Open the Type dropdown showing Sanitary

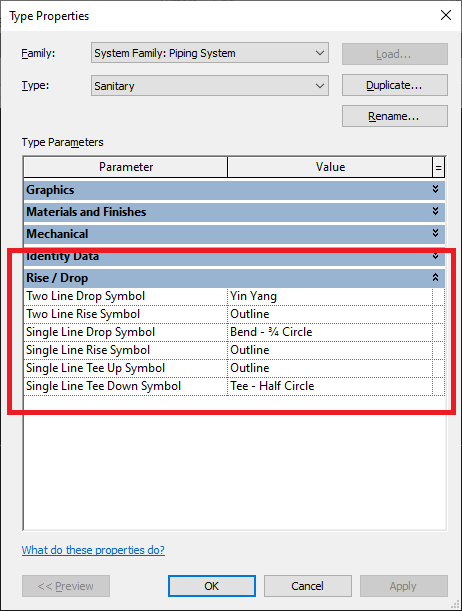210,85
